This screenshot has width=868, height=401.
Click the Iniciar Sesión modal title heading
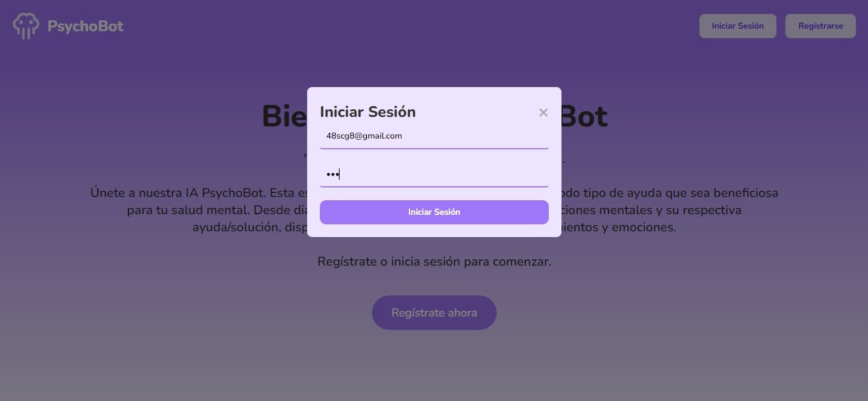click(368, 112)
